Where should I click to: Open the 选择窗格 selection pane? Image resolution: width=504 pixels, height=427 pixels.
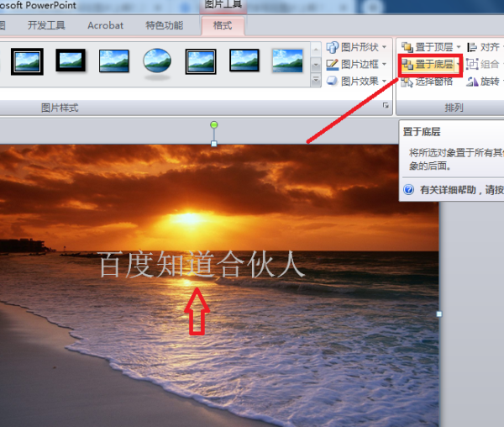[x=427, y=82]
